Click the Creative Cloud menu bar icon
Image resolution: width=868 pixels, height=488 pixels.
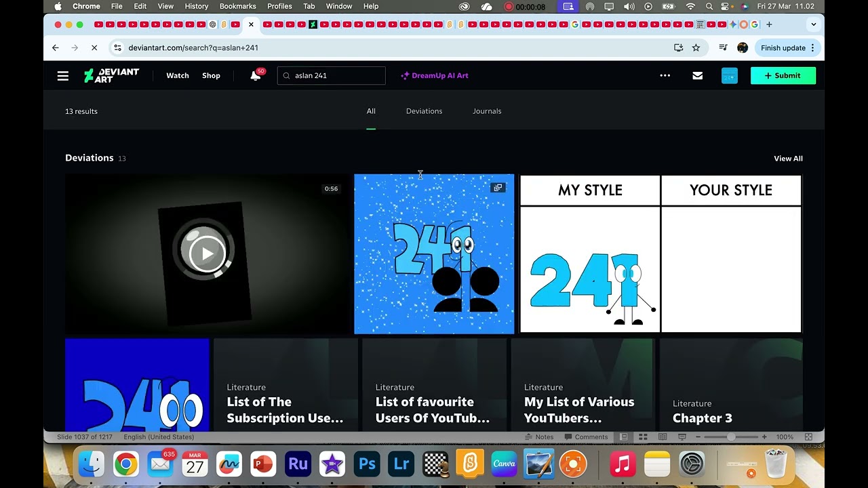pos(465,6)
